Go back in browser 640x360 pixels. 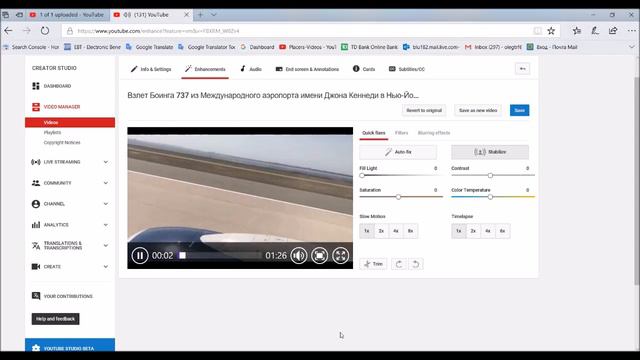pyautogui.click(x=8, y=31)
